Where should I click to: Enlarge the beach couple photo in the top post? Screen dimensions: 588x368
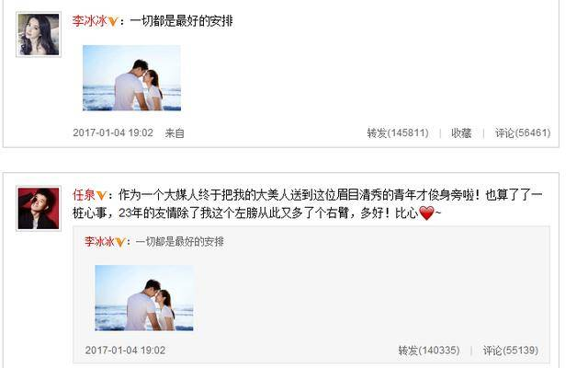[131, 78]
